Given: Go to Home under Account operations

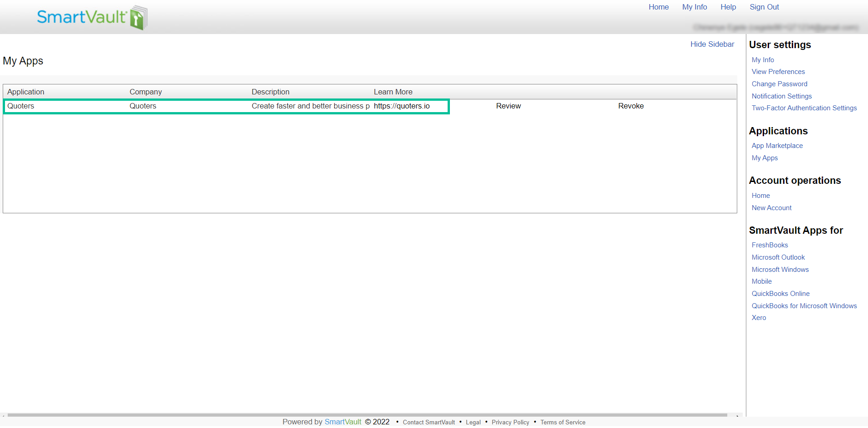Looking at the screenshot, I should click(760, 196).
